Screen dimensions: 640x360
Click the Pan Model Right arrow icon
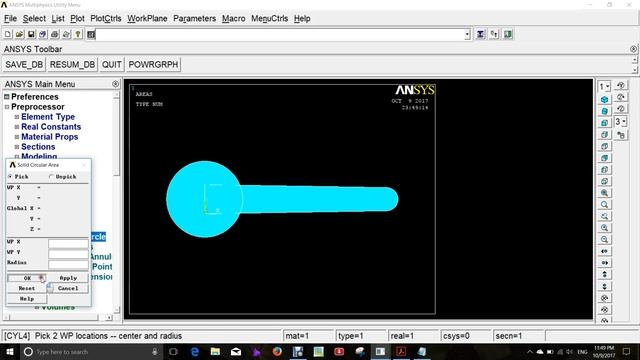click(604, 263)
